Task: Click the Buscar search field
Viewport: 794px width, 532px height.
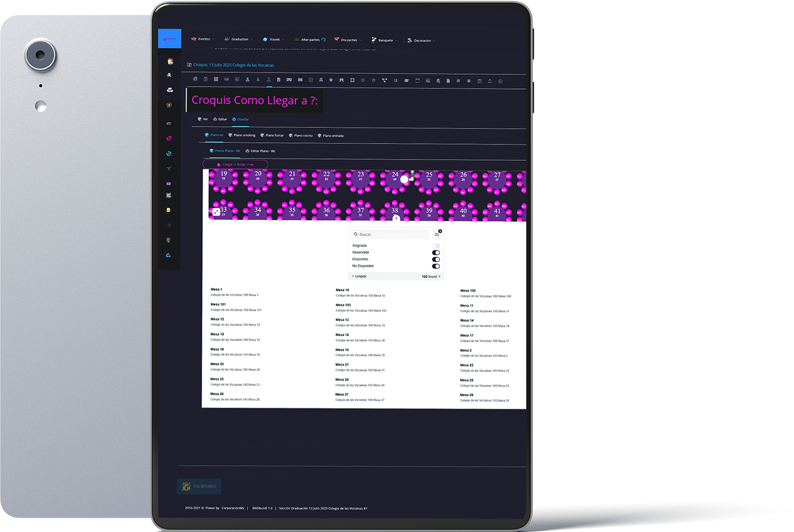Action: click(390, 234)
